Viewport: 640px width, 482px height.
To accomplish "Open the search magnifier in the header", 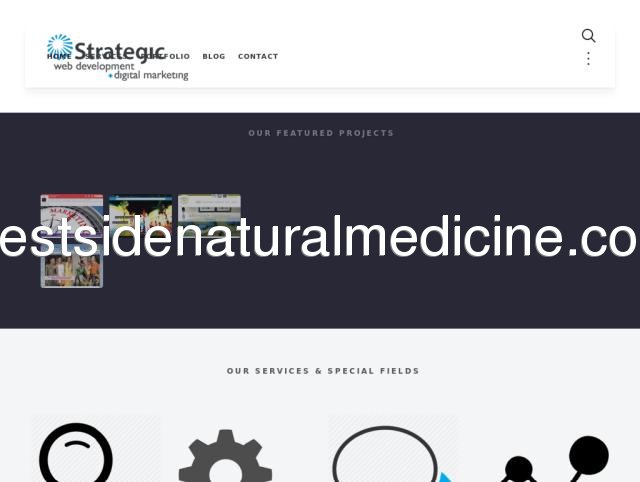I will tap(588, 36).
